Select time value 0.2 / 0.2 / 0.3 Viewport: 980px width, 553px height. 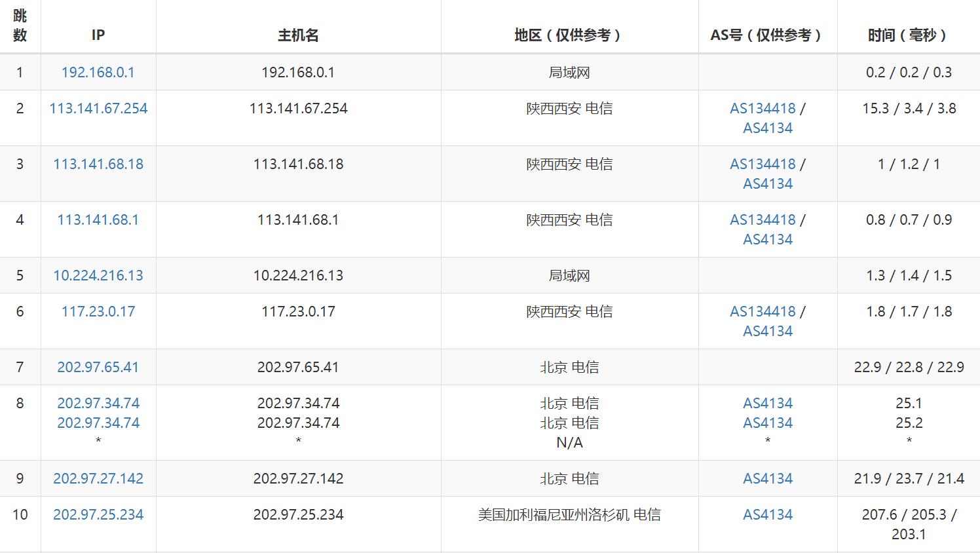(x=909, y=72)
